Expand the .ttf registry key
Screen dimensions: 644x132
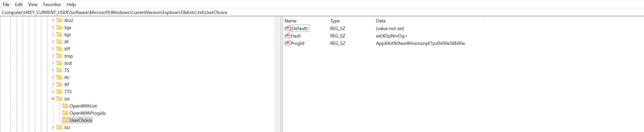53,84
